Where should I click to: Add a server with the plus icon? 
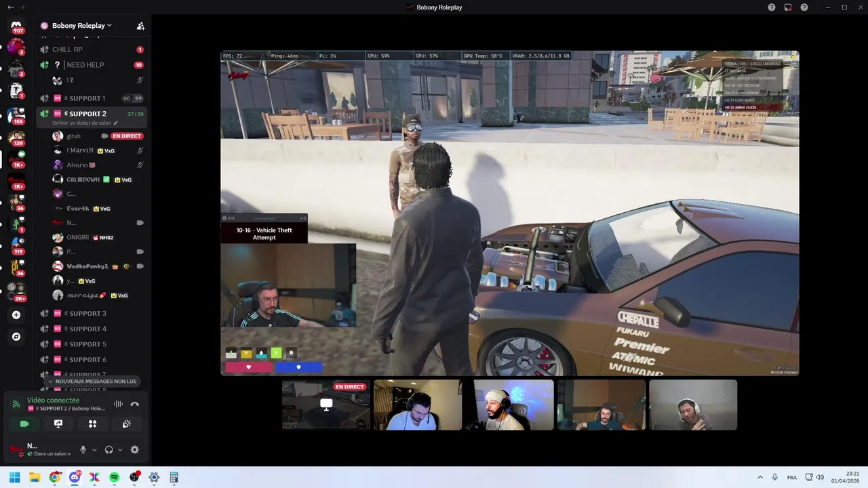(x=16, y=314)
